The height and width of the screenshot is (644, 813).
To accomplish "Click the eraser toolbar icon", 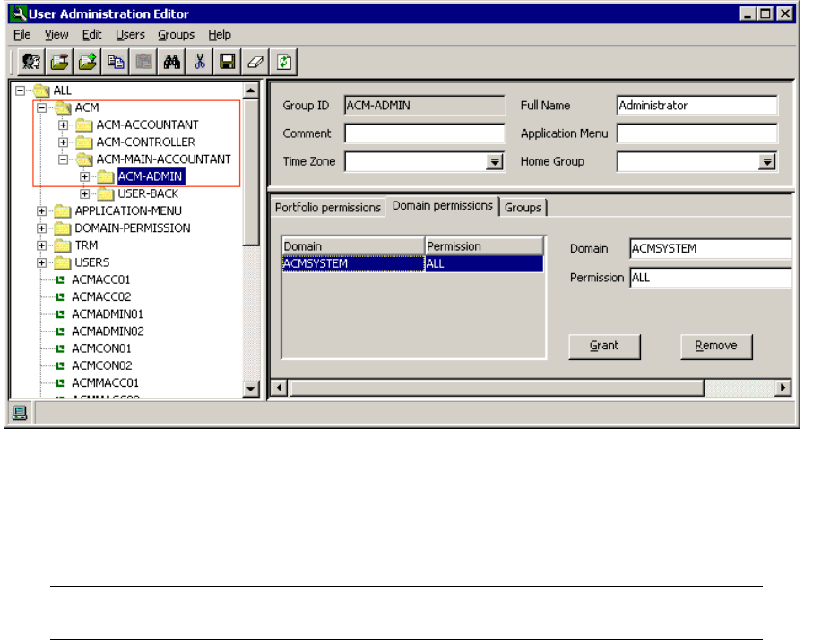I will point(255,62).
